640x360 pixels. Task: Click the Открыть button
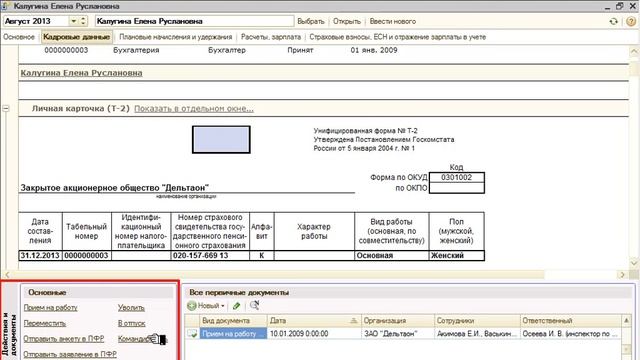347,21
